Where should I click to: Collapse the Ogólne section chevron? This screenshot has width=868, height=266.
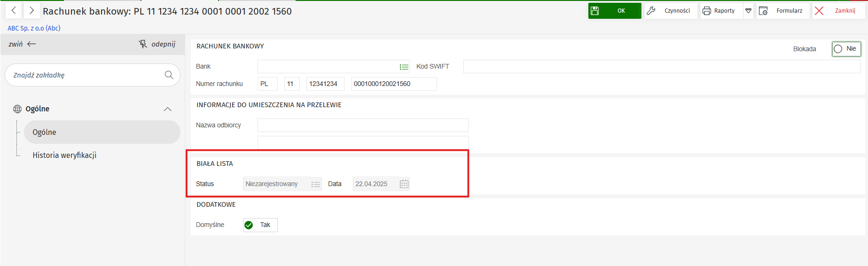(167, 109)
